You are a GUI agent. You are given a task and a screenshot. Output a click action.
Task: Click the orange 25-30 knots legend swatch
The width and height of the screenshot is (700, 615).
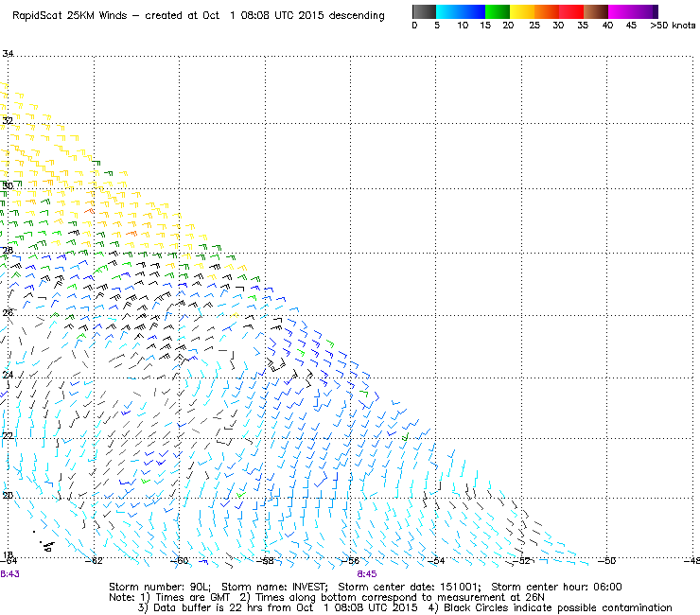pyautogui.click(x=547, y=11)
